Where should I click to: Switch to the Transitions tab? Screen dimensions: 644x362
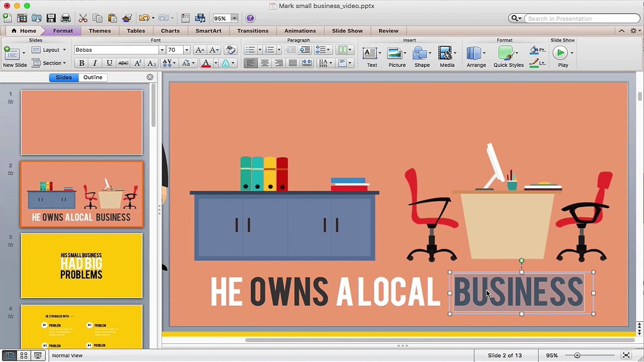click(253, 31)
